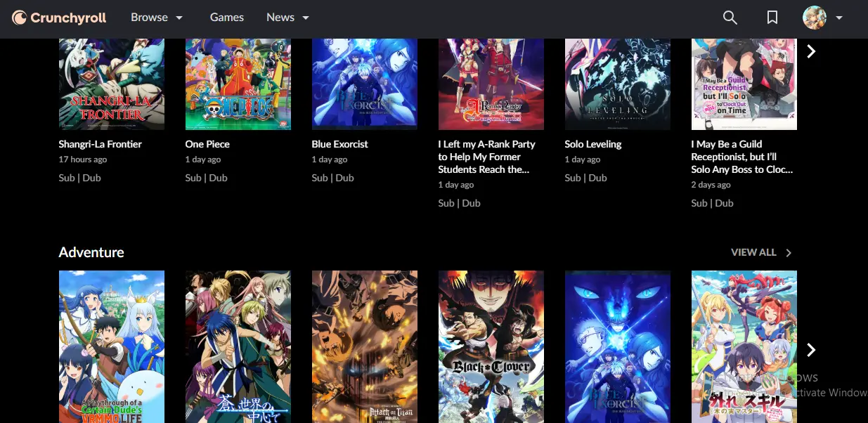Open Shangri-La Frontier poster thumbnail

tap(112, 84)
